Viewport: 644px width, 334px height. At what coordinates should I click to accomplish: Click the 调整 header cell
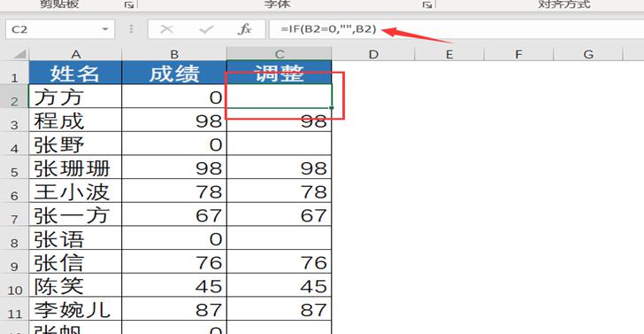coord(280,73)
